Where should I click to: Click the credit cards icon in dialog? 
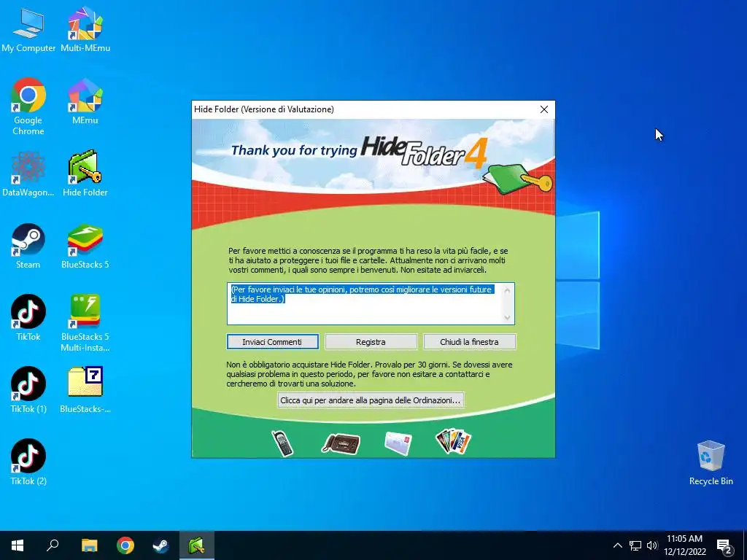454,441
